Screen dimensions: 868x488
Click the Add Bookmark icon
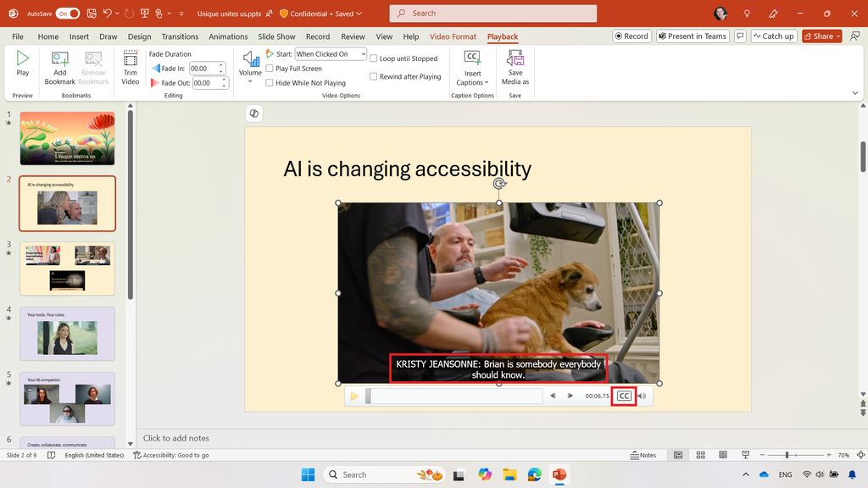click(59, 68)
